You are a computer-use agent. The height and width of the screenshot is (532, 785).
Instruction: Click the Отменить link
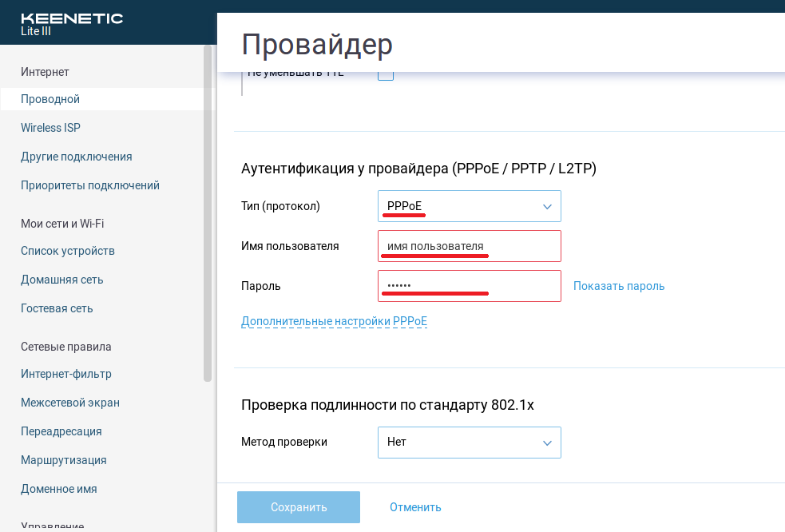[415, 507]
